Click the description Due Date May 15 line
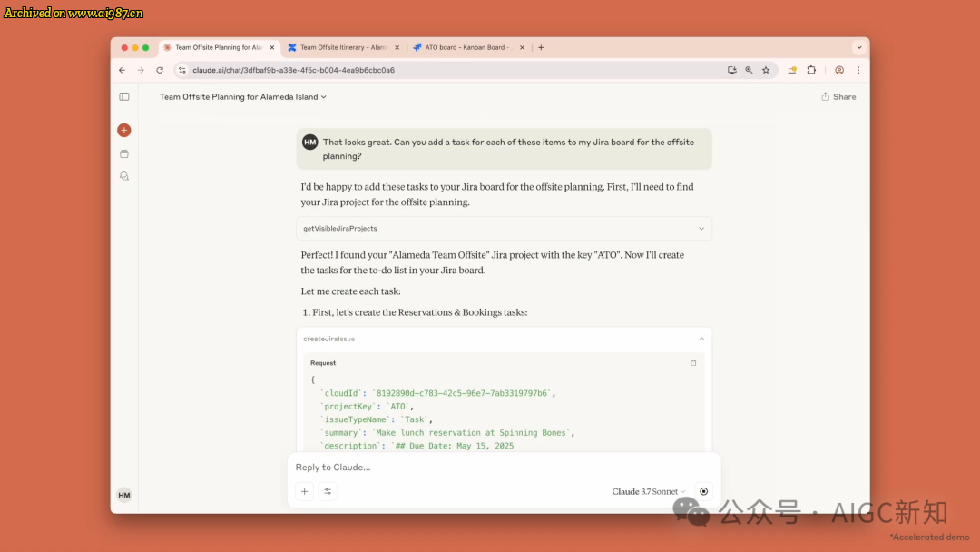Screen dimensions: 980x552 coord(416,446)
